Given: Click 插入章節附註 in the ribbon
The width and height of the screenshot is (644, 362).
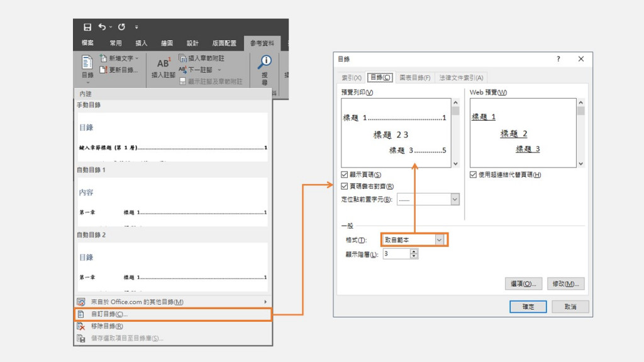Looking at the screenshot, I should [202, 58].
